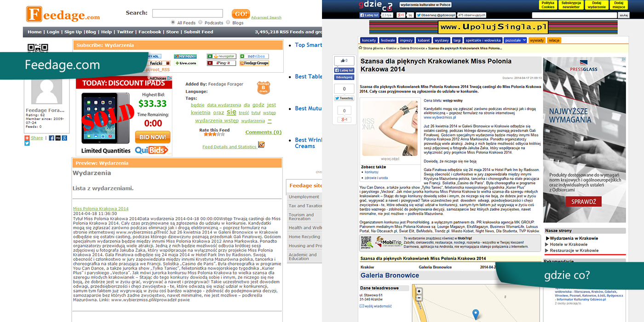Open the Miss Polonia Krakowa 2014 feed link
644x322 pixels.
click(101, 209)
